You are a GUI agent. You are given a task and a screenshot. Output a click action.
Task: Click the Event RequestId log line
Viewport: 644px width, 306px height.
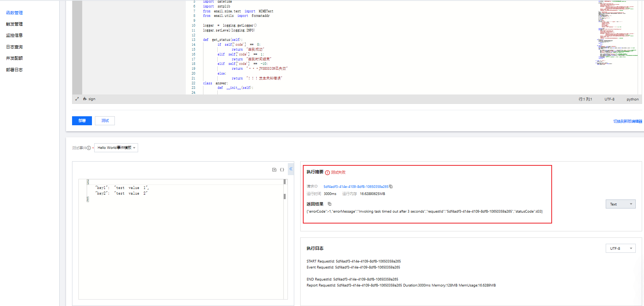pyautogui.click(x=353, y=267)
